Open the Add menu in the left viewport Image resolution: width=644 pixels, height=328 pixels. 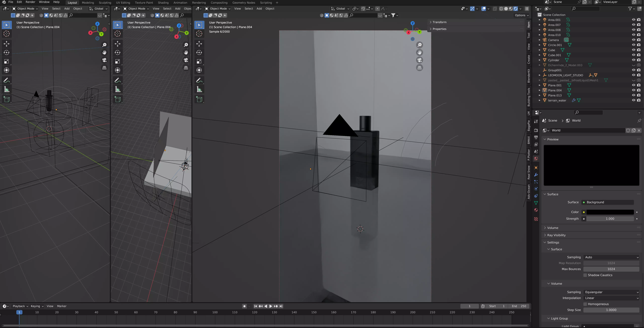point(67,9)
